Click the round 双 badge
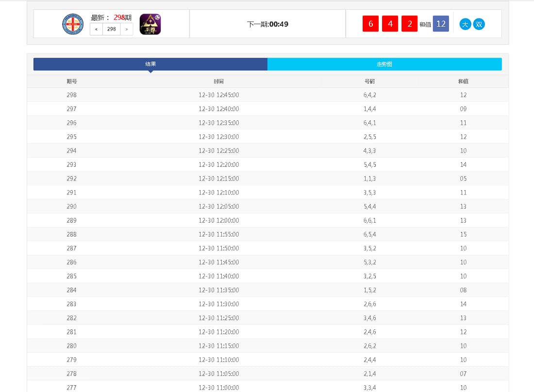This screenshot has height=392, width=534. pyautogui.click(x=479, y=24)
